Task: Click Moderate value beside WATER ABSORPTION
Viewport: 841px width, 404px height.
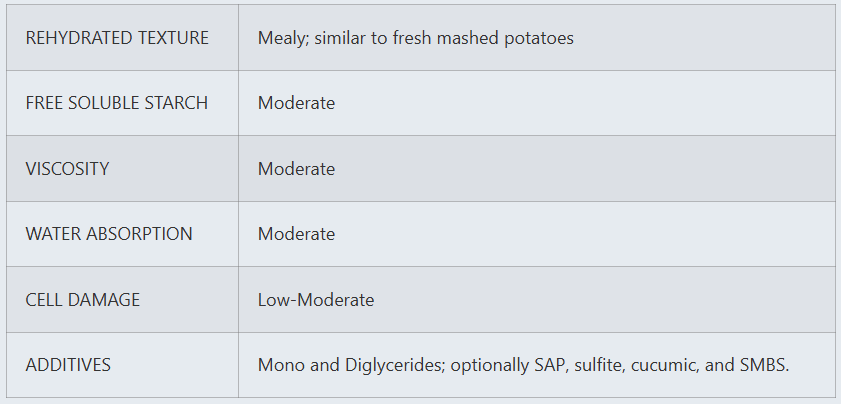Action: coord(297,234)
